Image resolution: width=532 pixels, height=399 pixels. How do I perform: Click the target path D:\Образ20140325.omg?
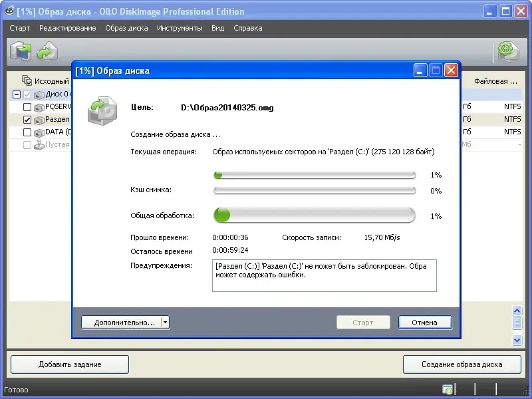pyautogui.click(x=227, y=108)
